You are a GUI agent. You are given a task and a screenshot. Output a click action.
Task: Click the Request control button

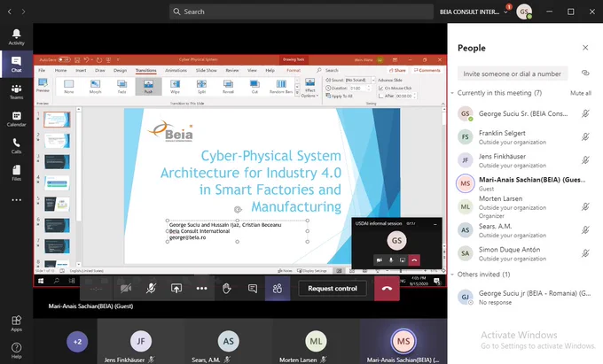tap(333, 289)
